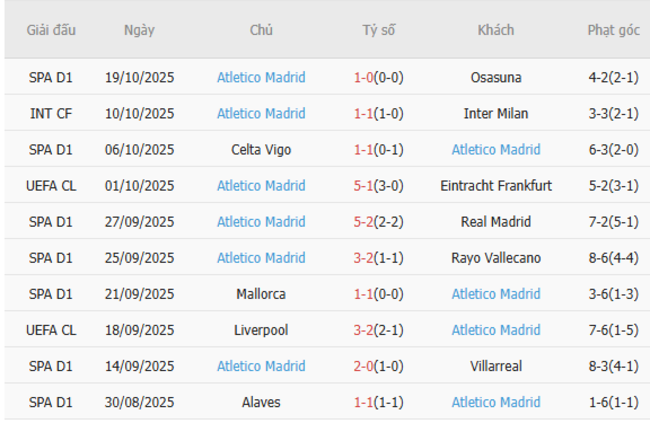
Task: Click Liverpool team name
Action: (x=261, y=329)
